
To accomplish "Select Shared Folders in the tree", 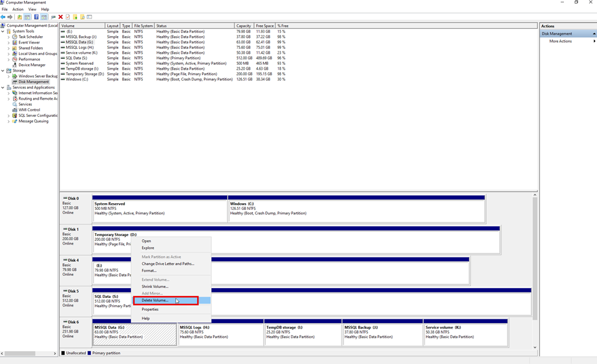I will pyautogui.click(x=31, y=48).
